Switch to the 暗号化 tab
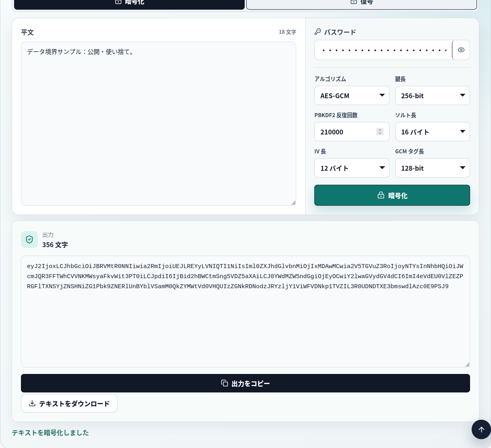This screenshot has height=448, width=491. coord(129,4)
